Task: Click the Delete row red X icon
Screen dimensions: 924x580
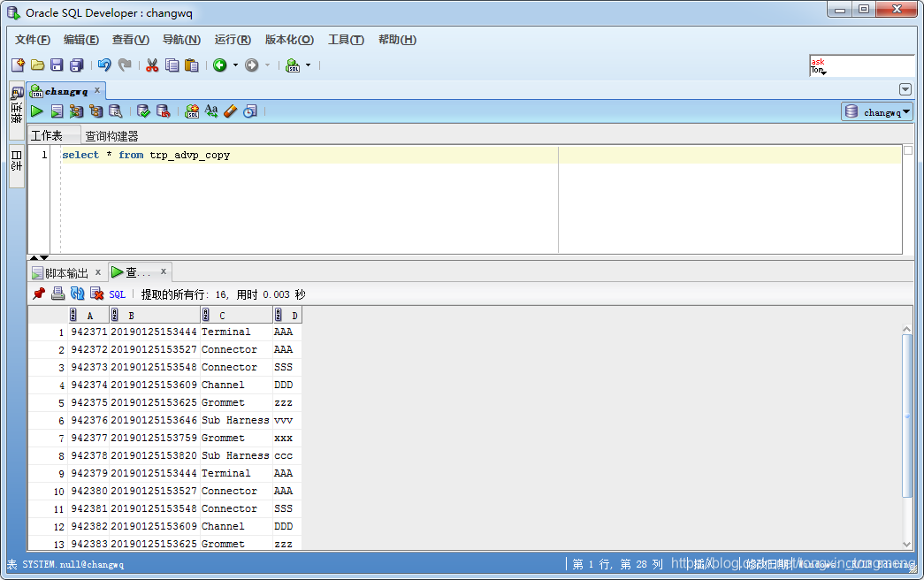Action: click(96, 293)
